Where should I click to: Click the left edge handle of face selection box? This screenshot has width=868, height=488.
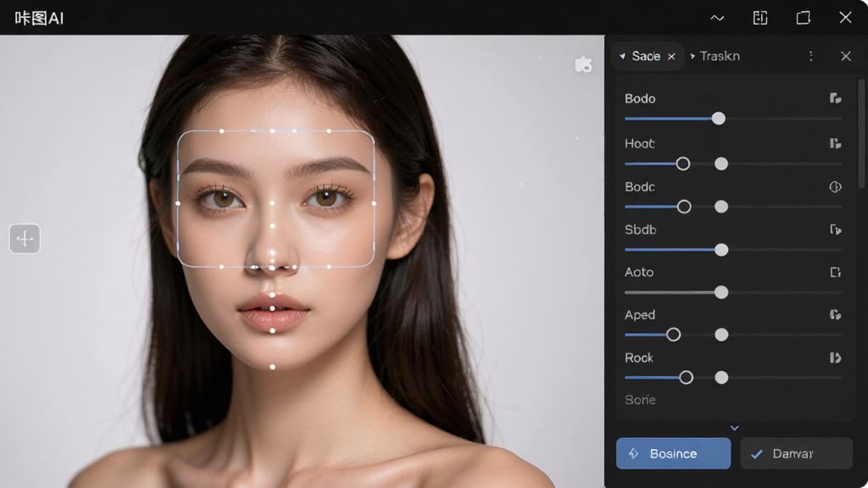(178, 203)
